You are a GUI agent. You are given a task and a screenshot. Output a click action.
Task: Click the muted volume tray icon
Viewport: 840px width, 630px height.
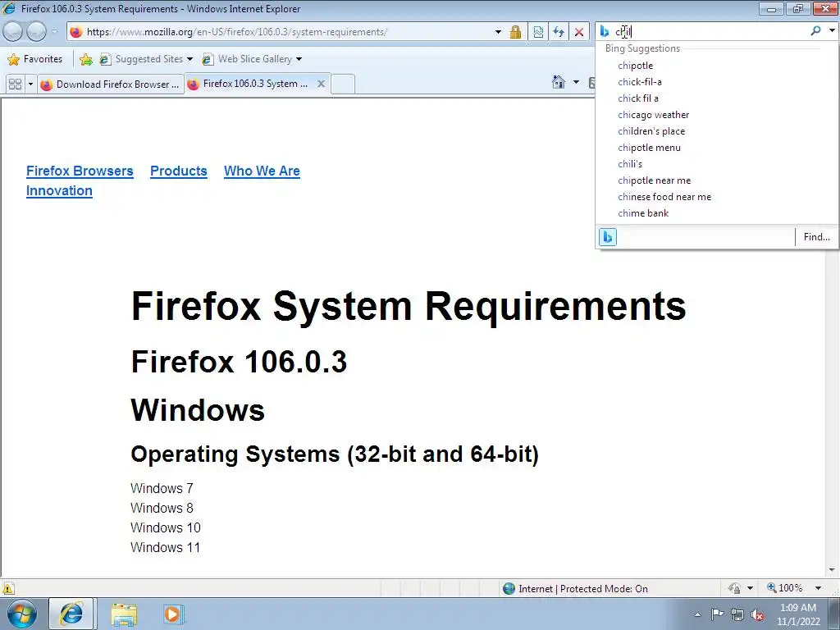point(757,615)
